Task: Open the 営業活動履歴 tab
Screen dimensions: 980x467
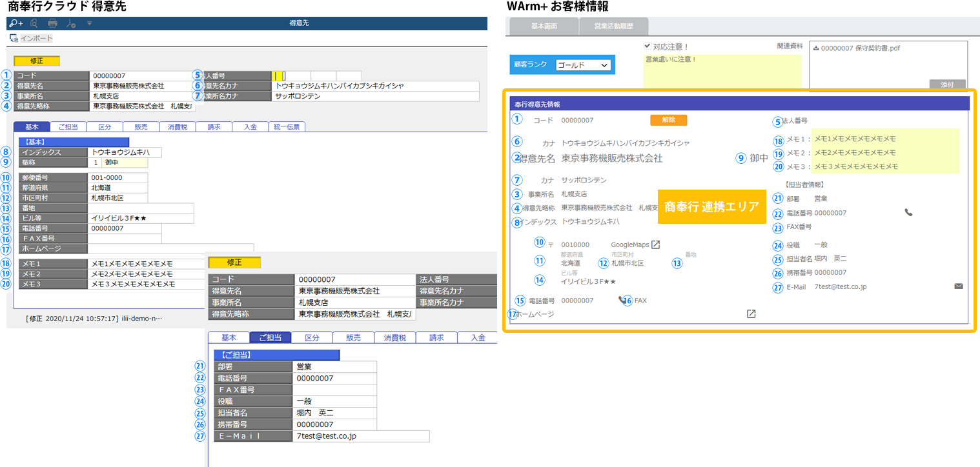Action: [613, 26]
